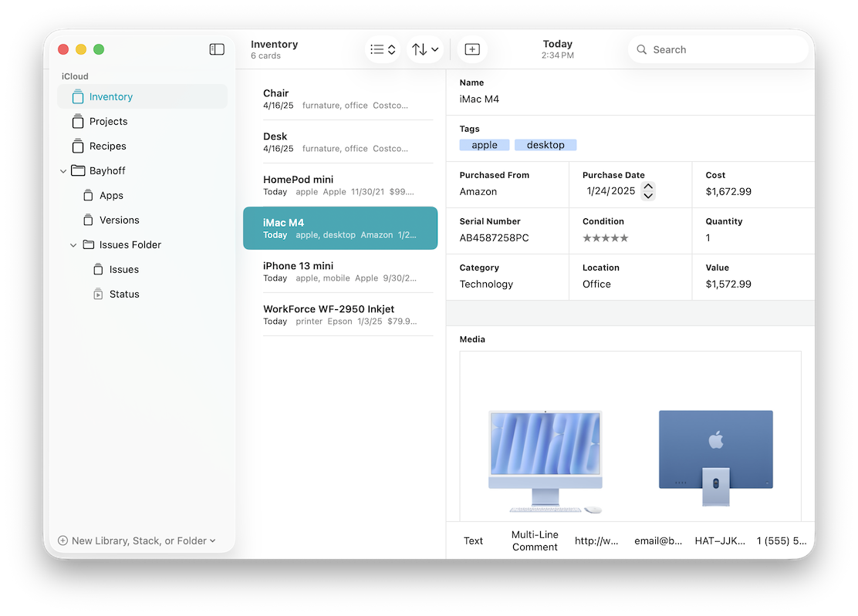The image size is (858, 616).
Task: Increment the Purchase Date stepper
Action: (x=648, y=187)
